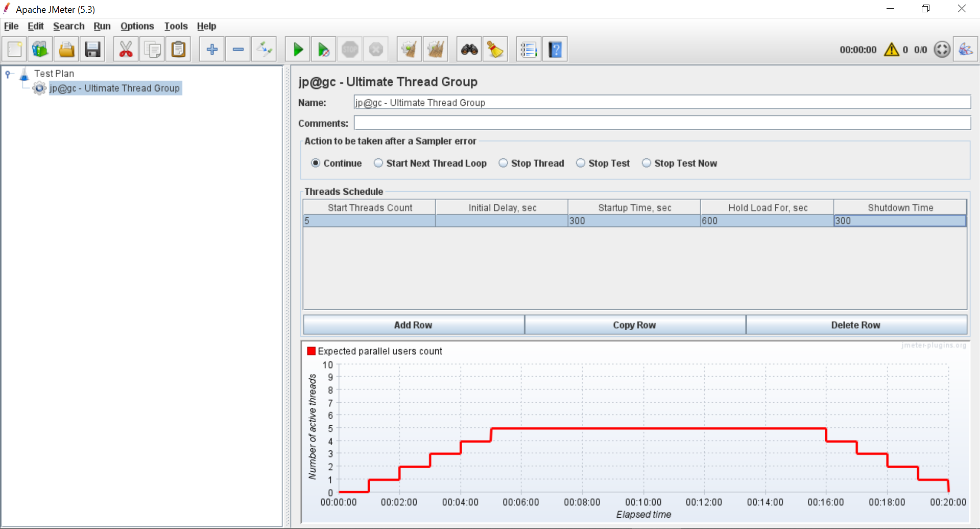Click the Start Threads Count cell value 5
980x529 pixels.
click(369, 221)
